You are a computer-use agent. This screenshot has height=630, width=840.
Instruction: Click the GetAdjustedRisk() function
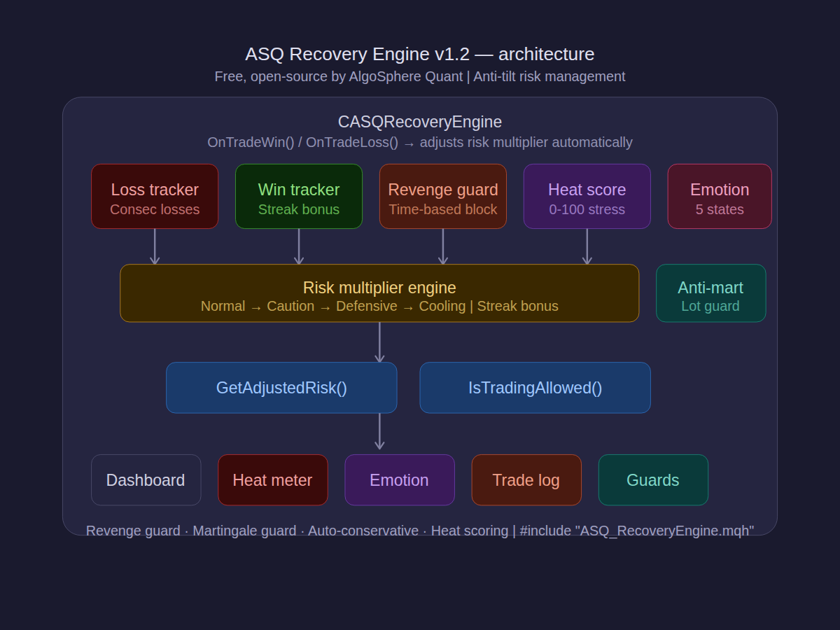(281, 387)
